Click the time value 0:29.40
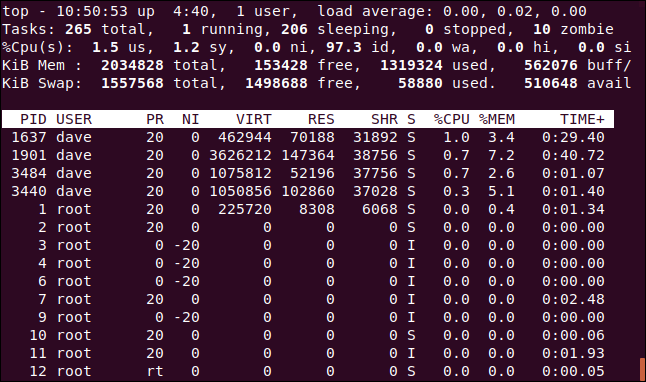 tap(573, 137)
